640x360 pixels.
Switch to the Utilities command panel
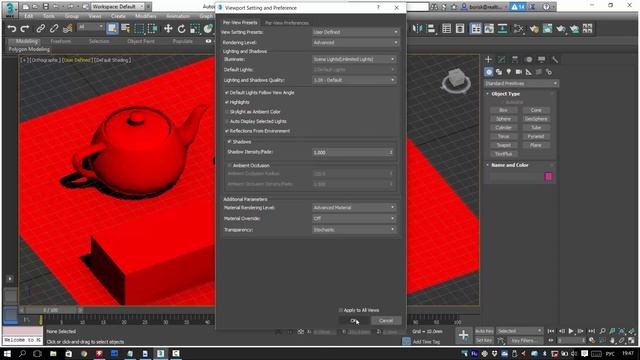pos(555,60)
